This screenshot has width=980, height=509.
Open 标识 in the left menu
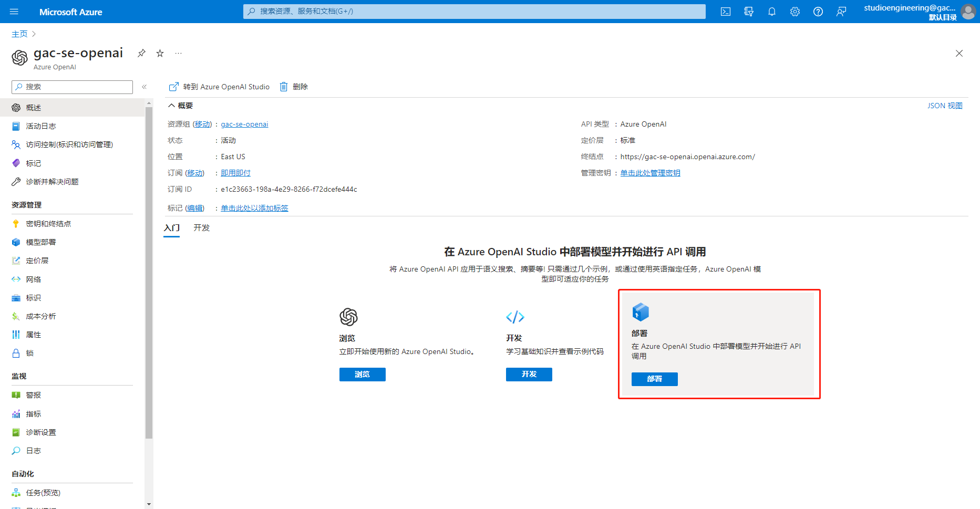(73, 298)
